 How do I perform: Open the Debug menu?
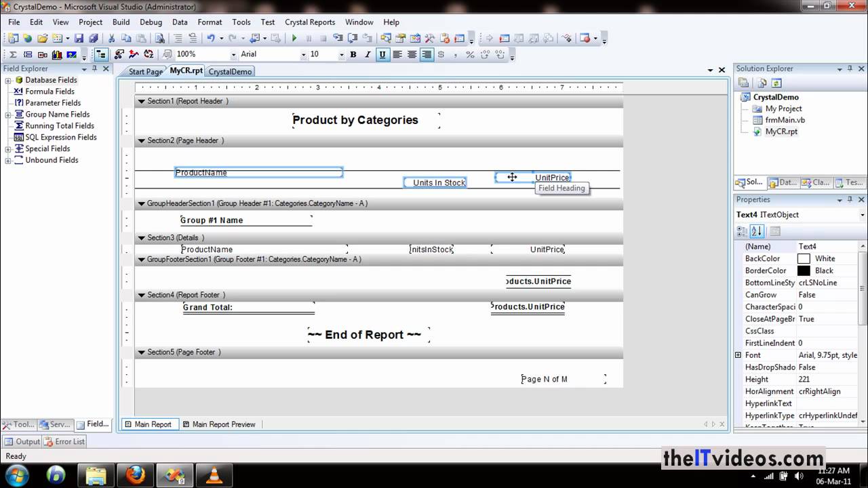151,22
